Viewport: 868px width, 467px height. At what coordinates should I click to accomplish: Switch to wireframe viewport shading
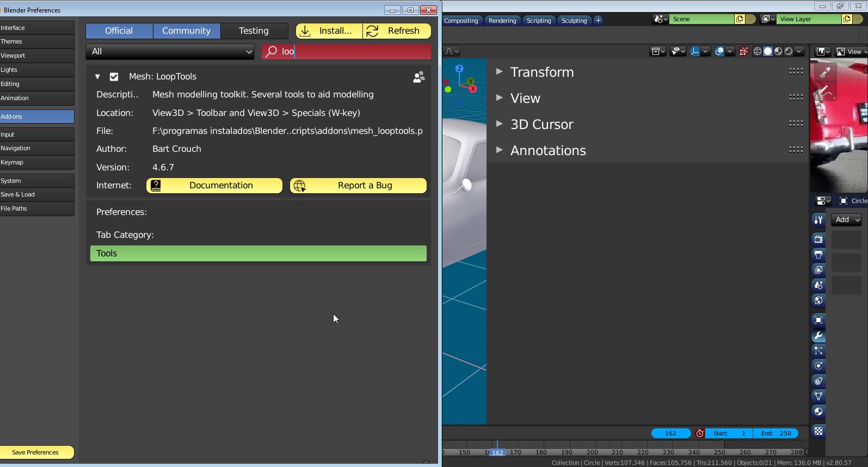pyautogui.click(x=757, y=51)
